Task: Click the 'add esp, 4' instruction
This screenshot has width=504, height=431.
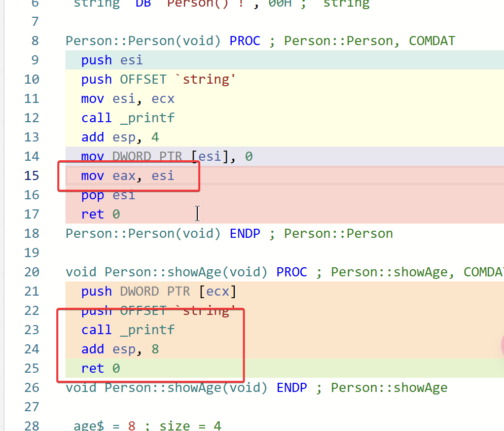Action: point(121,137)
